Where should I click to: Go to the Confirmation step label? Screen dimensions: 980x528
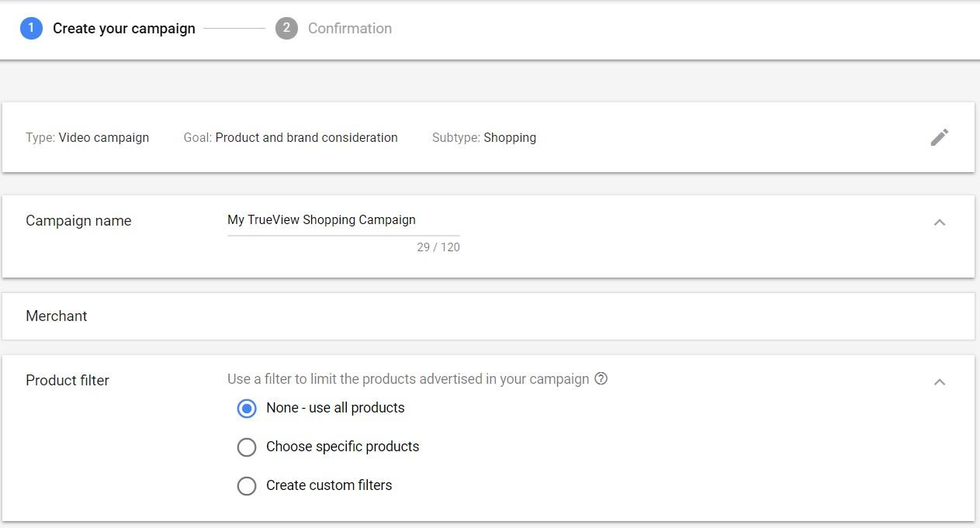click(349, 29)
